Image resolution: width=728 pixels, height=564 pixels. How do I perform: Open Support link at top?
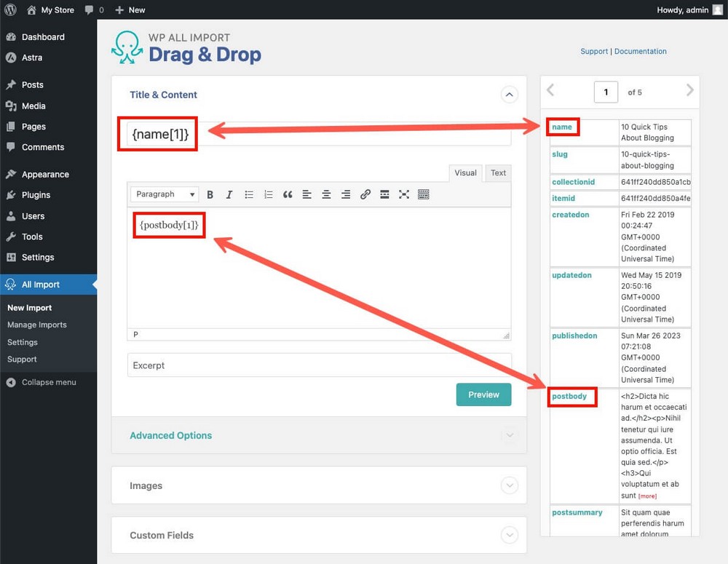(594, 51)
